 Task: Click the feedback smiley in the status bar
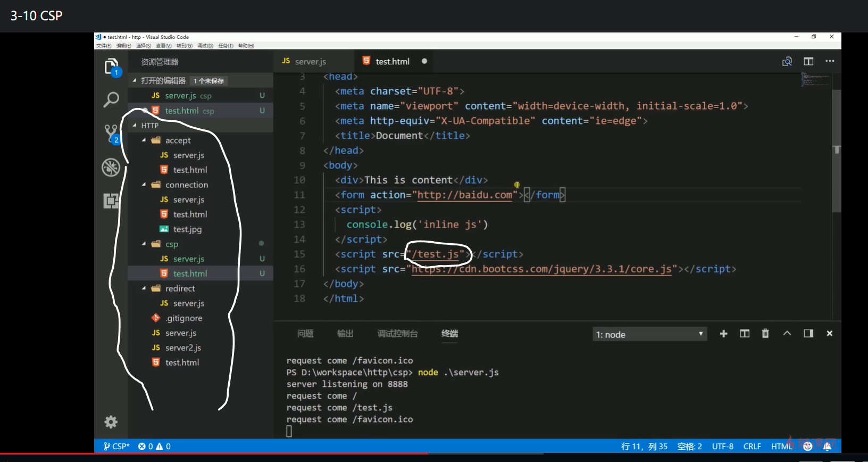[808, 447]
